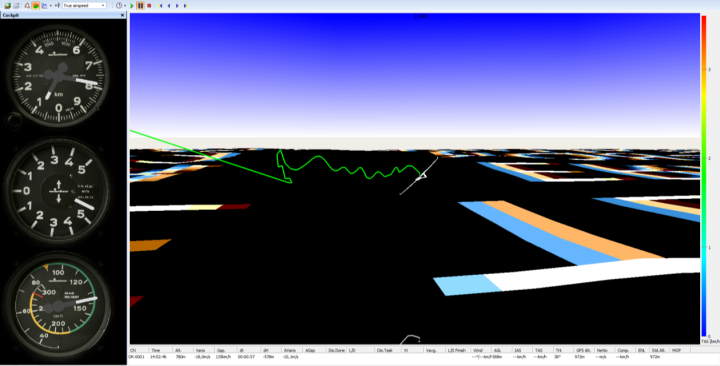The height and width of the screenshot is (366, 720).
Task: Click the AGL column header
Action: click(502, 350)
